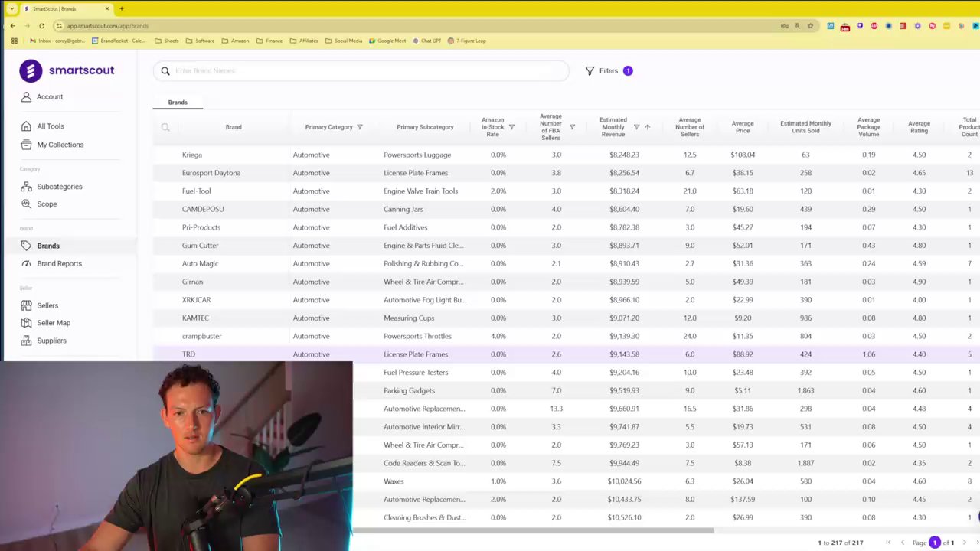Image resolution: width=980 pixels, height=551 pixels.
Task: Open the BrandRocket calendar bookmark
Action: pos(119,41)
